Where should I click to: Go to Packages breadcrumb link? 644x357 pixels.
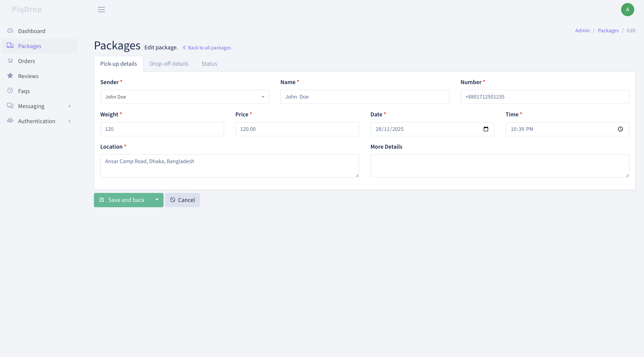pos(608,30)
